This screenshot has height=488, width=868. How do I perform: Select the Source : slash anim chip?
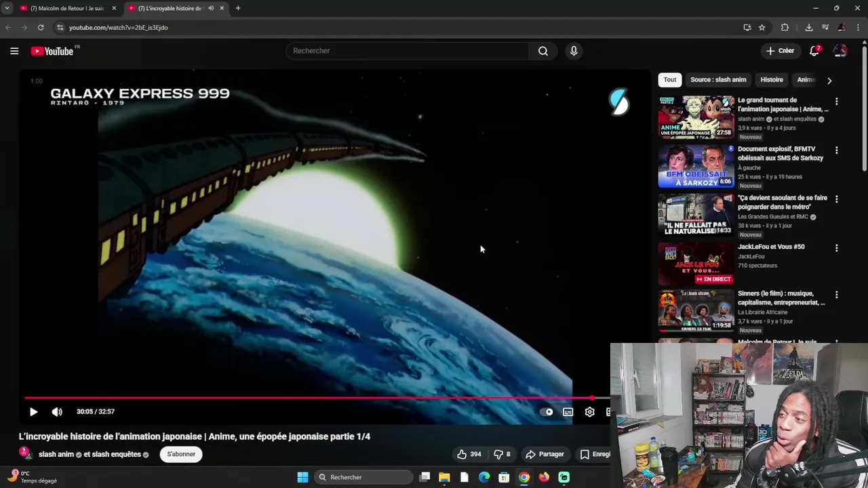click(x=718, y=80)
